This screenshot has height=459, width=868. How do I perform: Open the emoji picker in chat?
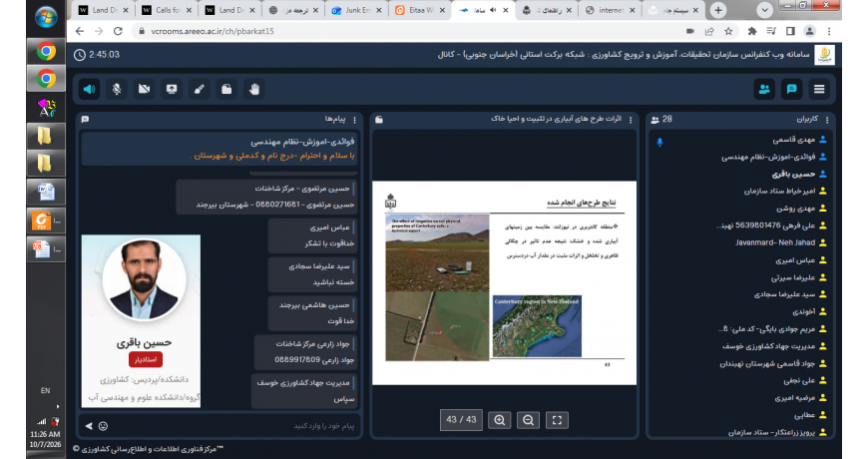pyautogui.click(x=103, y=426)
